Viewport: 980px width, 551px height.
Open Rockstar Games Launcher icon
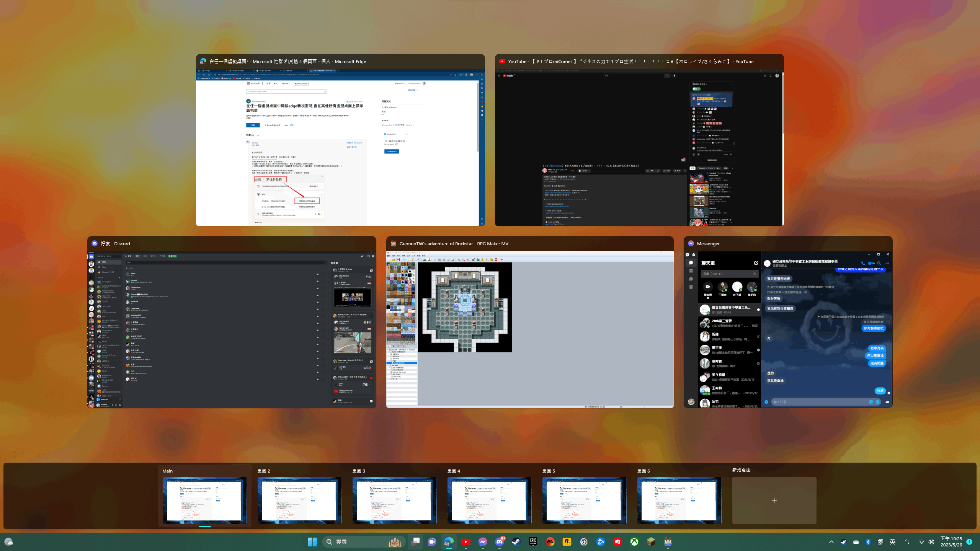pos(567,542)
